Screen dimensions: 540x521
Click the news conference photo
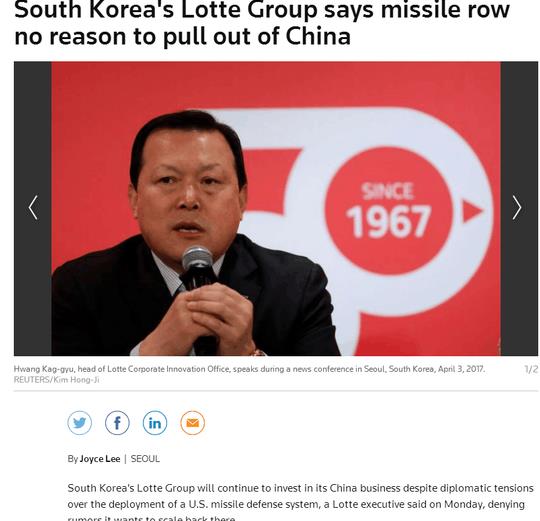[x=276, y=209]
